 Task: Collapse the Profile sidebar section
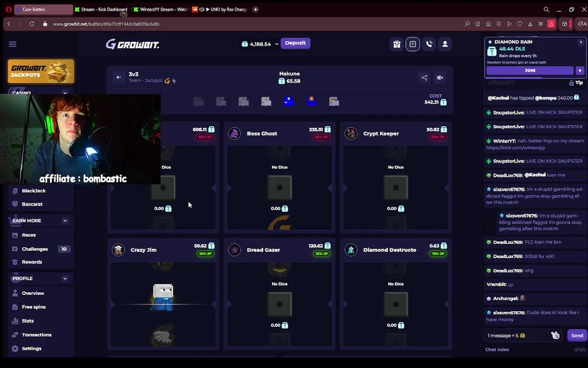[65, 279]
